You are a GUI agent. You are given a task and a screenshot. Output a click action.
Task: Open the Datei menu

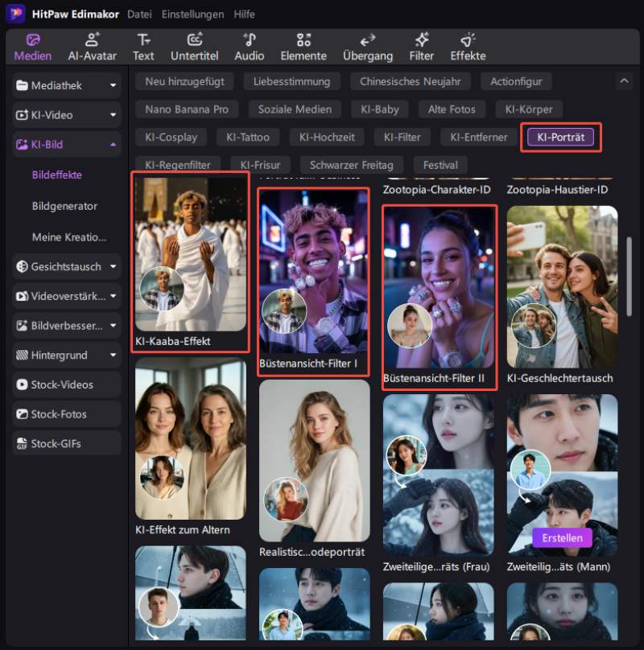(139, 14)
